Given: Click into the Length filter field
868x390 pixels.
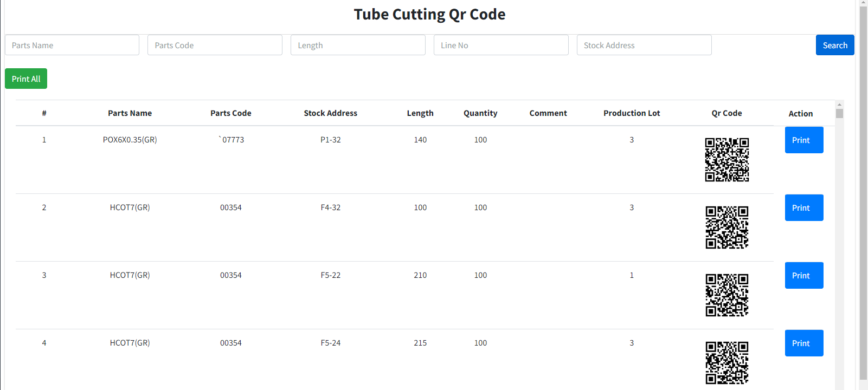Looking at the screenshot, I should 358,45.
